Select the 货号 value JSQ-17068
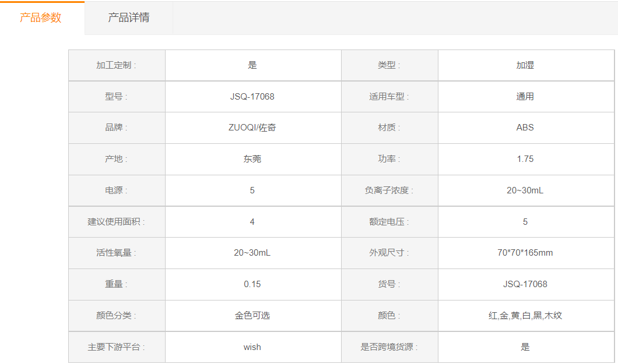The width and height of the screenshot is (618, 364). pos(526,285)
